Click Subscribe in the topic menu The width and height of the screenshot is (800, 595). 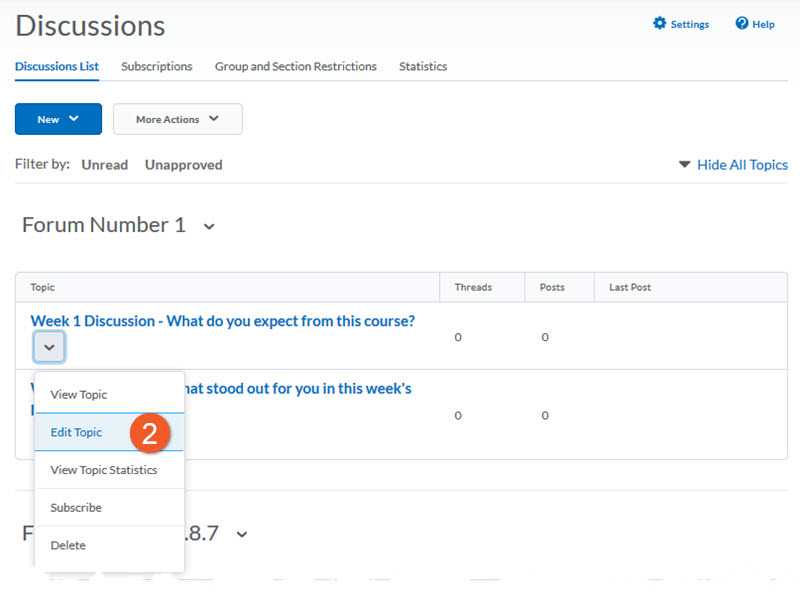(76, 508)
